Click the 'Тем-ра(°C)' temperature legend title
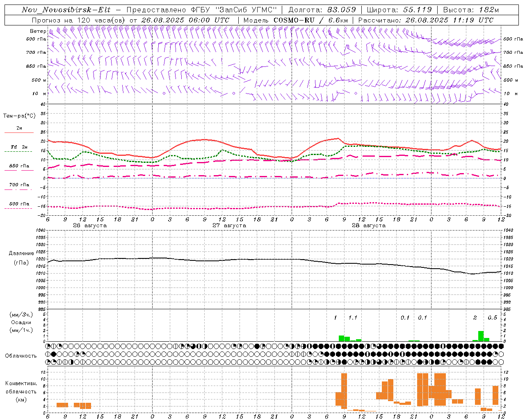 (19, 116)
